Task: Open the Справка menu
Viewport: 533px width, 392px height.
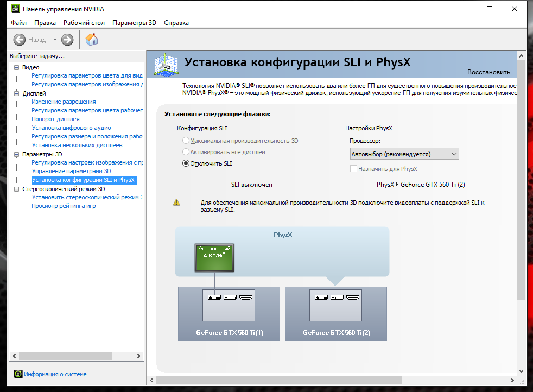Action: point(176,23)
